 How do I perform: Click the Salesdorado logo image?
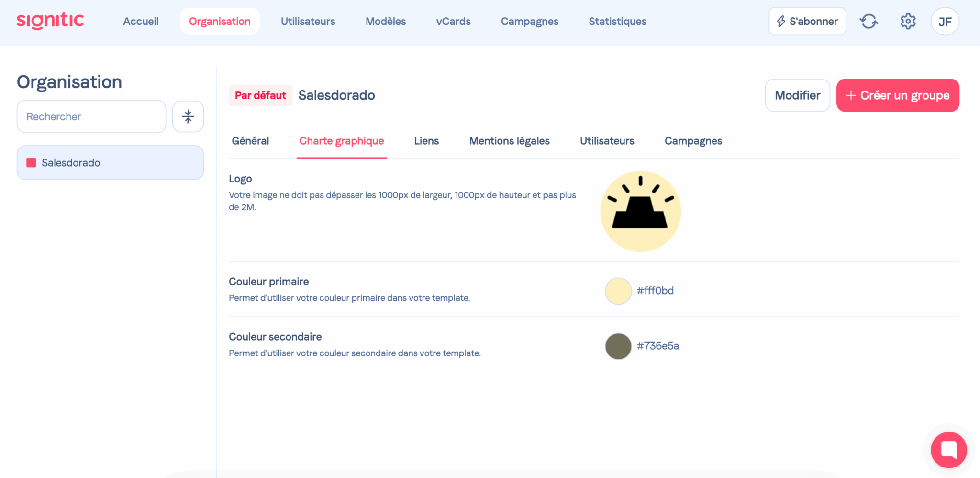click(640, 211)
